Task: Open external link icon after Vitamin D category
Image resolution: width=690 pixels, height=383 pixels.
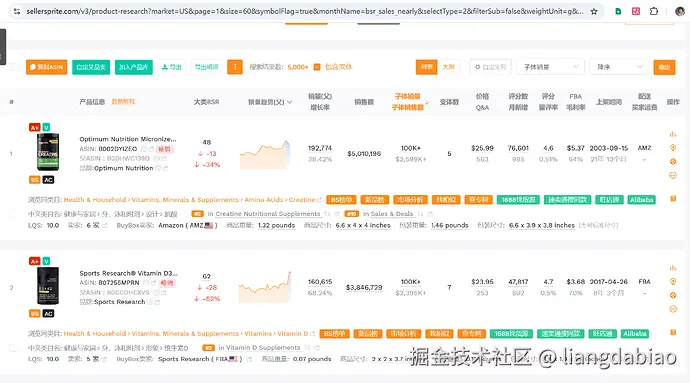Action: coord(312,334)
